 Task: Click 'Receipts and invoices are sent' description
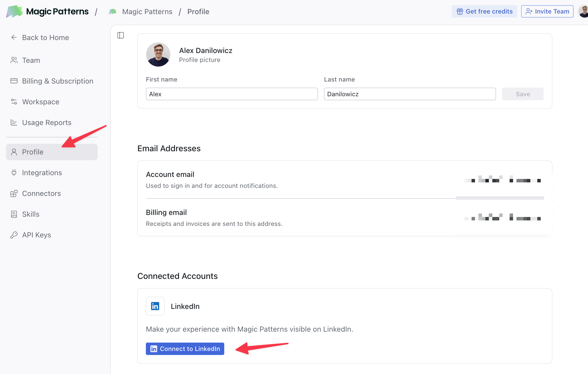click(214, 224)
